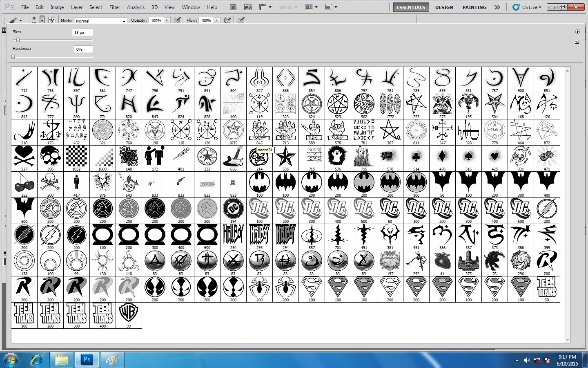Open the Flow slider arrow
Viewport: 588px width, 368px height.
click(x=216, y=20)
